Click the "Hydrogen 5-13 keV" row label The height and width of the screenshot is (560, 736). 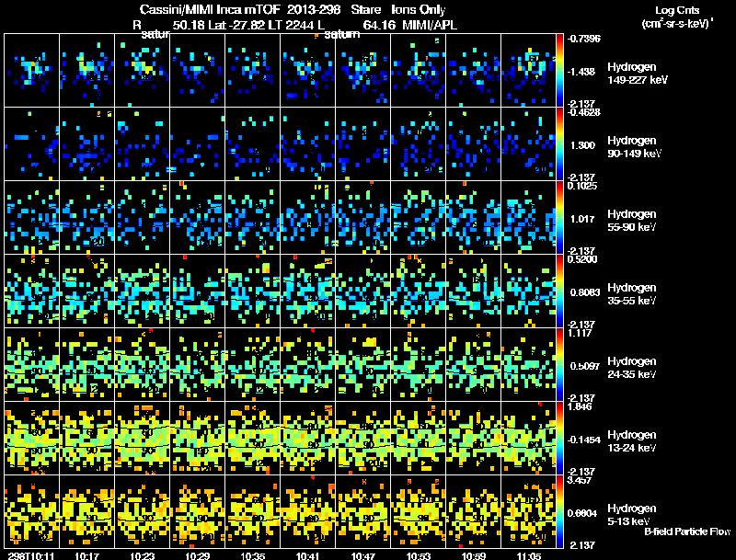click(632, 515)
